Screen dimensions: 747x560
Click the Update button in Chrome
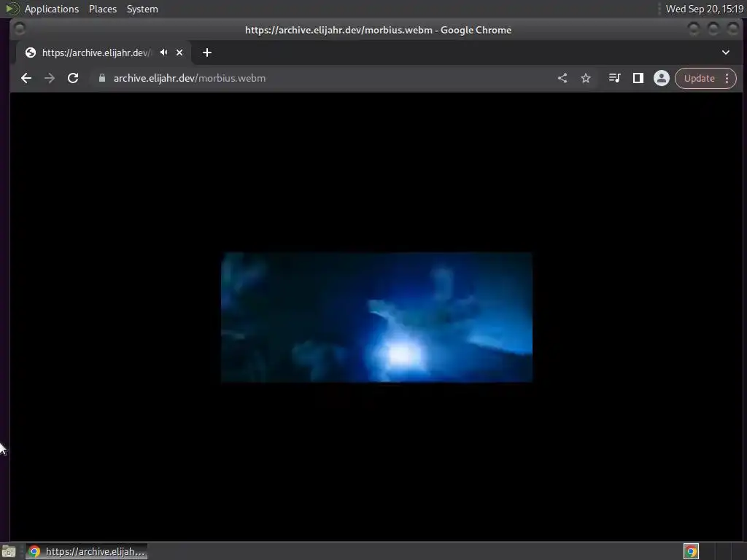click(x=699, y=78)
